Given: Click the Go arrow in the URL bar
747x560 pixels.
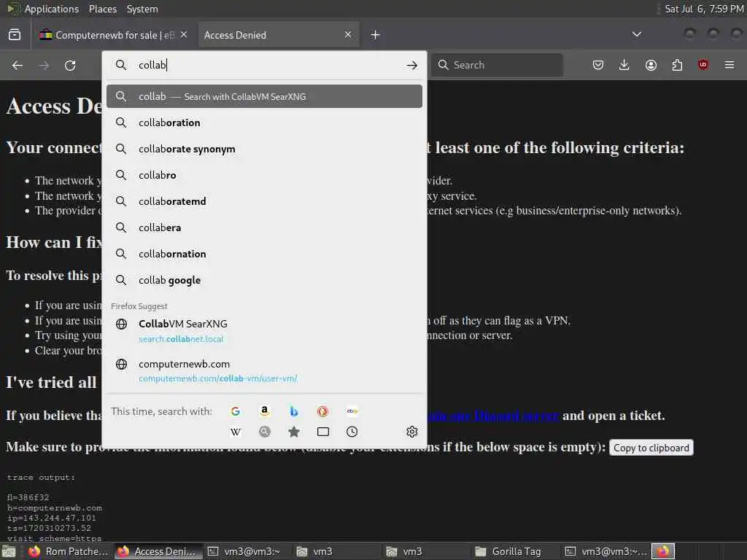Looking at the screenshot, I should click(412, 65).
